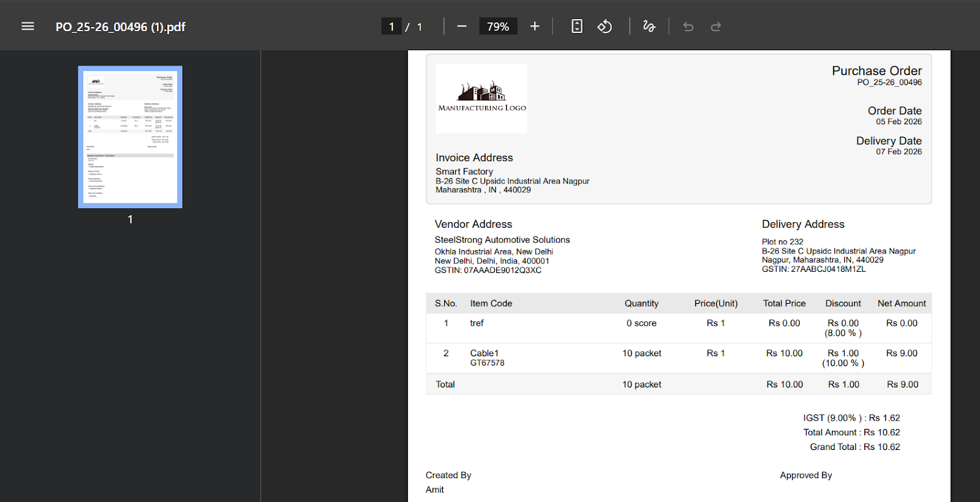Click the Manufacturing Logo image
The height and width of the screenshot is (502, 980).
tap(481, 98)
